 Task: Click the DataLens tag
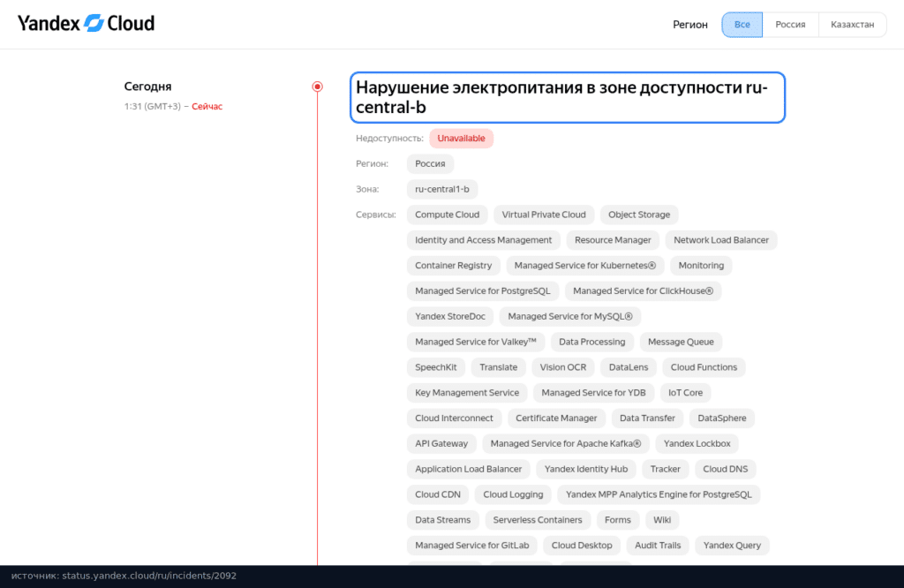click(629, 366)
